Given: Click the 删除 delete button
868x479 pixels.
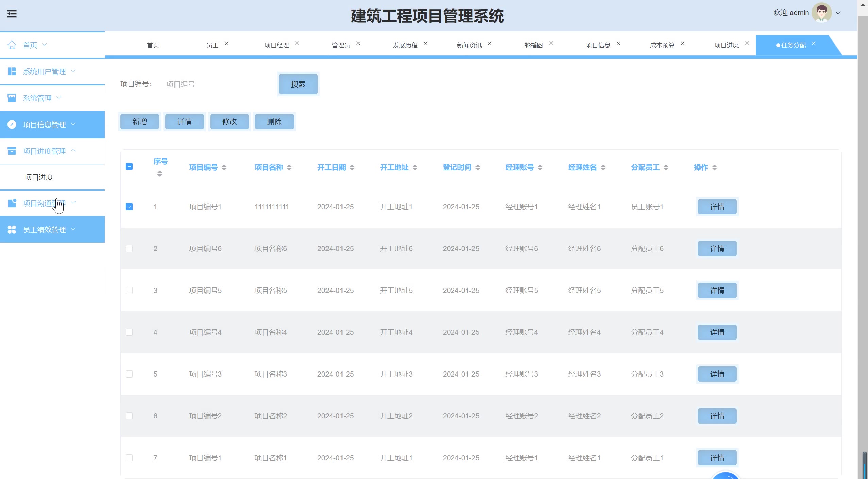Looking at the screenshot, I should pyautogui.click(x=274, y=121).
